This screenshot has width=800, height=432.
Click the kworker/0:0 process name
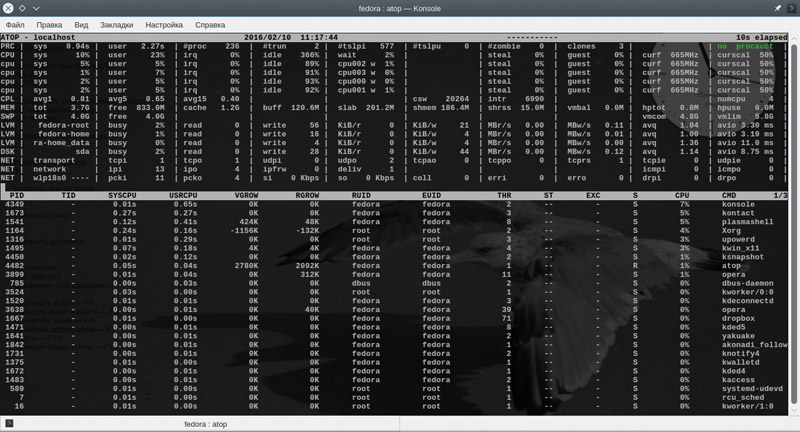(x=747, y=292)
